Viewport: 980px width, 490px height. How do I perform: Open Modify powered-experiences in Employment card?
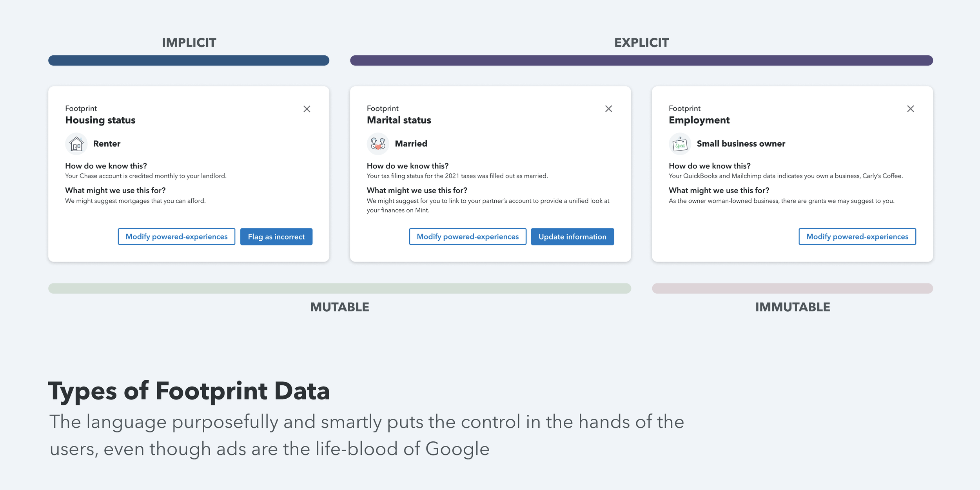click(x=857, y=237)
